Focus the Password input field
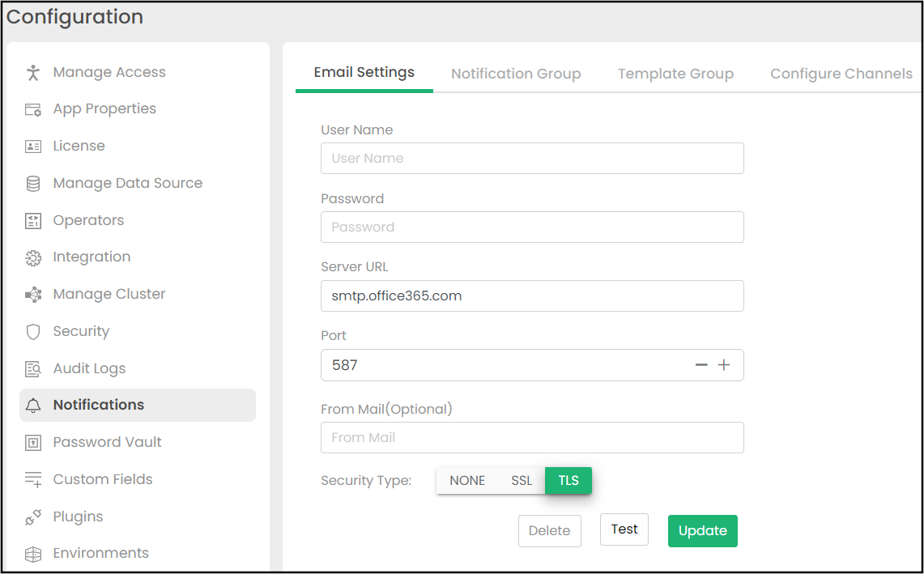924x574 pixels. 532,227
